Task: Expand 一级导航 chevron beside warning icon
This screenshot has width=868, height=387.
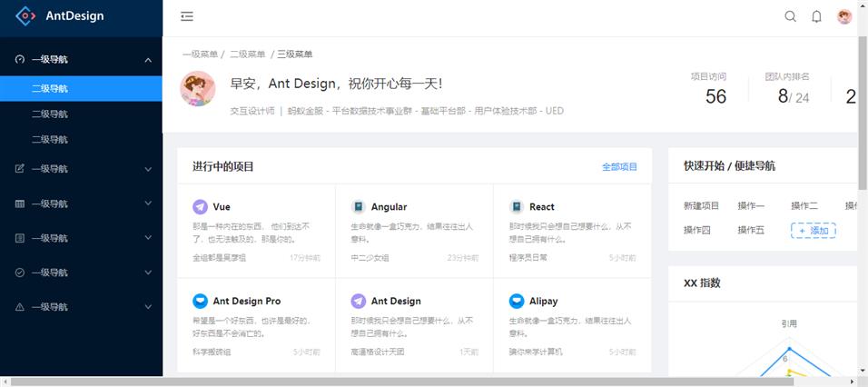Action: [148, 307]
